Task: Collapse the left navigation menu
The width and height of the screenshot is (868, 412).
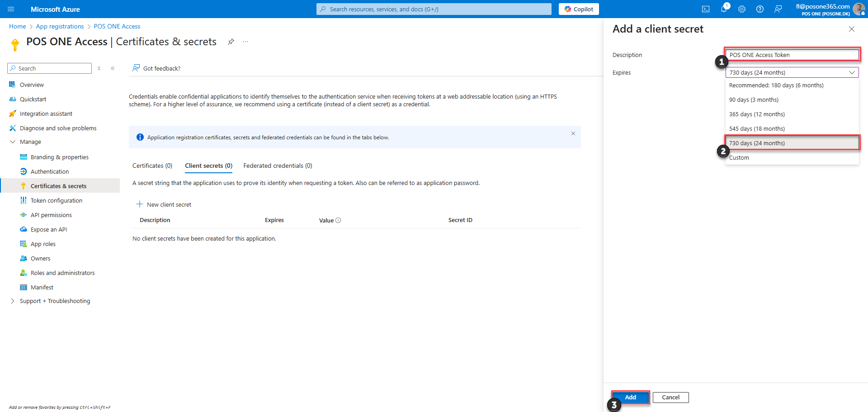Action: point(113,68)
